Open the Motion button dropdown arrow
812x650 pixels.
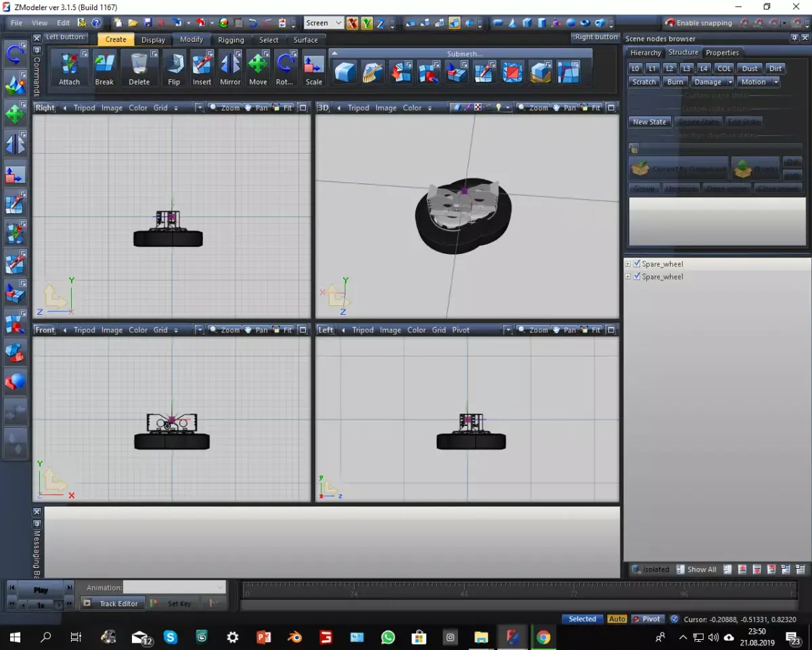775,82
